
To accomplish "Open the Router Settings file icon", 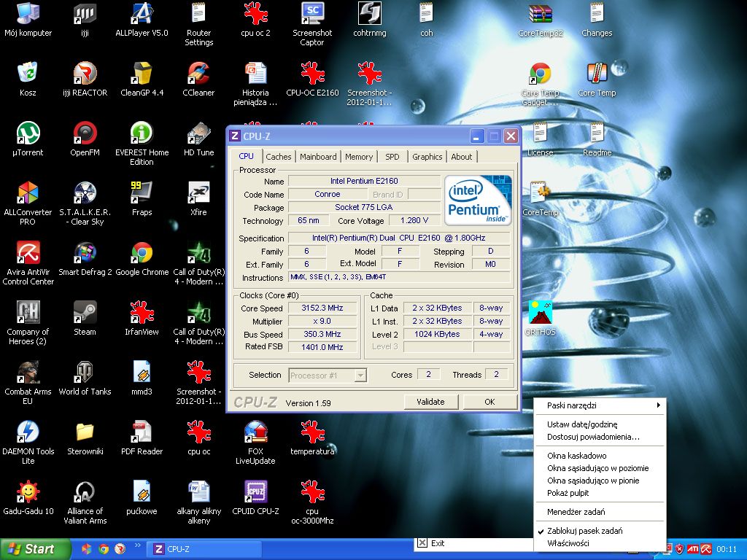I will 198,25.
